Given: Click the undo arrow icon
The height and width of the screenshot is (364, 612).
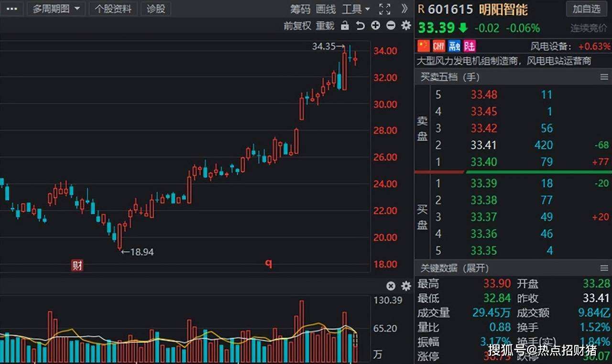Looking at the screenshot, I should click(x=360, y=26).
